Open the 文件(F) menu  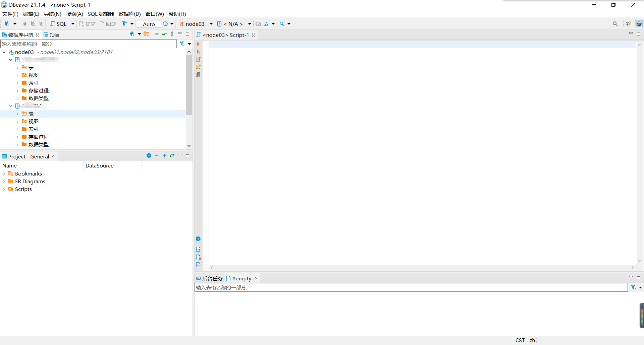[10, 14]
